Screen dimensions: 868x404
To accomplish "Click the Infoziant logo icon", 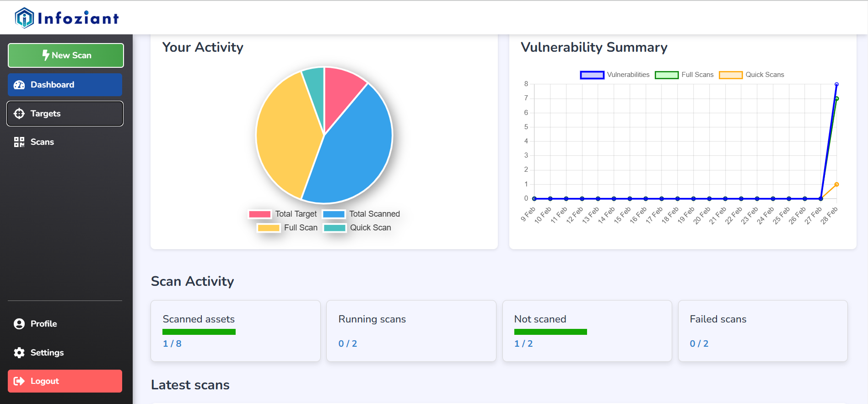I will [24, 18].
